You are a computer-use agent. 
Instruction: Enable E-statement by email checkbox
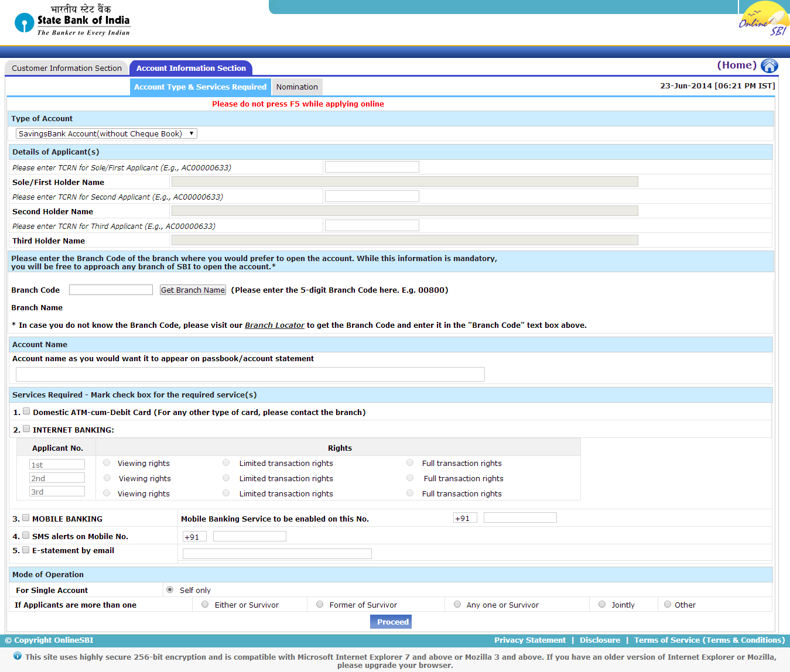click(x=26, y=550)
